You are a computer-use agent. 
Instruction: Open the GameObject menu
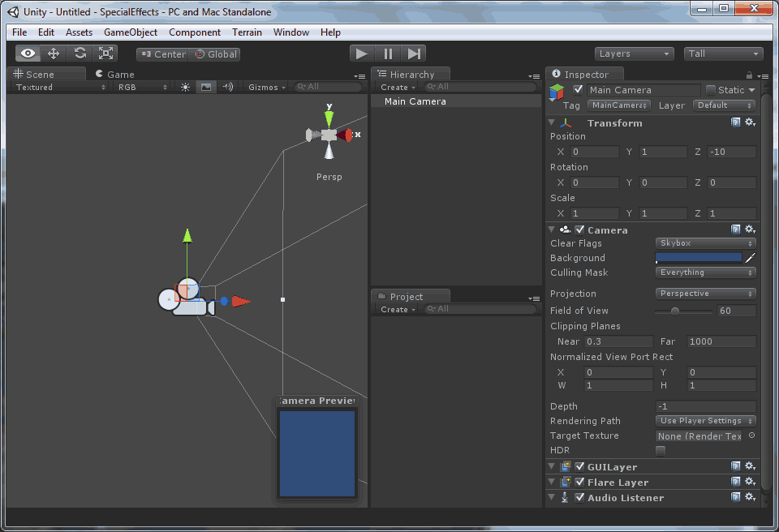coord(131,32)
